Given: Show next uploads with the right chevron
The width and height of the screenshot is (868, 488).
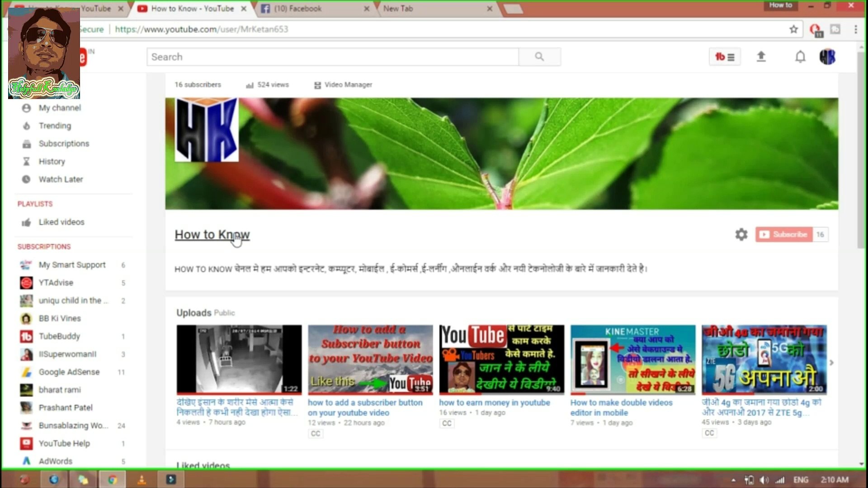Looking at the screenshot, I should click(831, 362).
